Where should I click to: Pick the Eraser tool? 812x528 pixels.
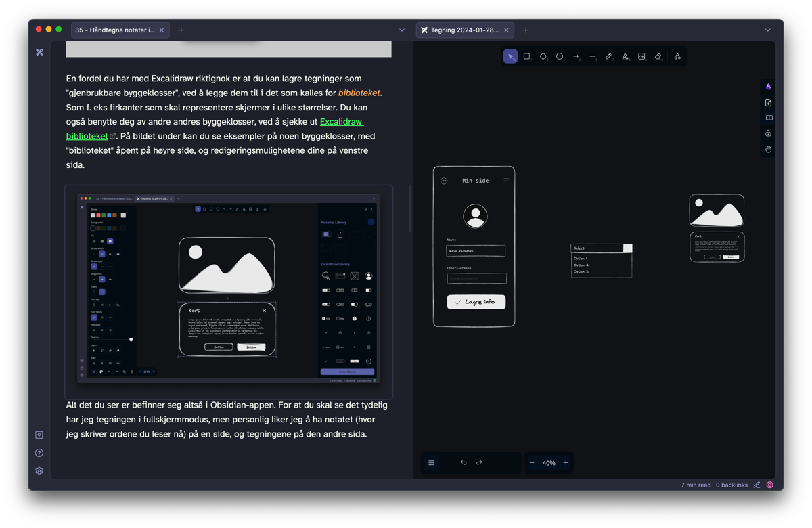[658, 57]
